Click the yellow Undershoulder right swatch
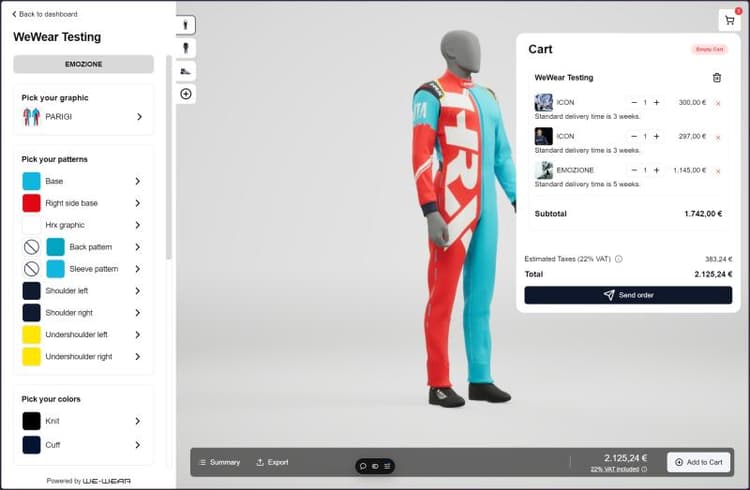Screen dimensions: 750x490 (x=32, y=356)
